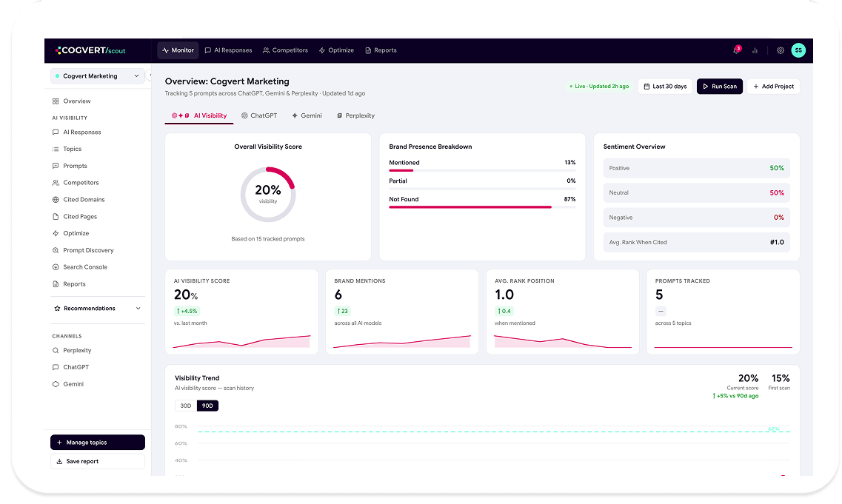The image size is (842, 504).
Task: Click the Prompt Discovery search icon
Action: 56,250
